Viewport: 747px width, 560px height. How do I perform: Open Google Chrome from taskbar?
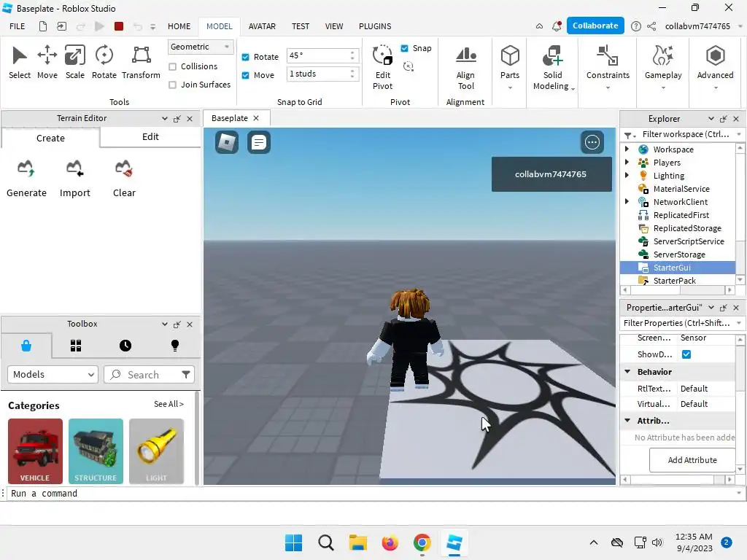tap(422, 542)
